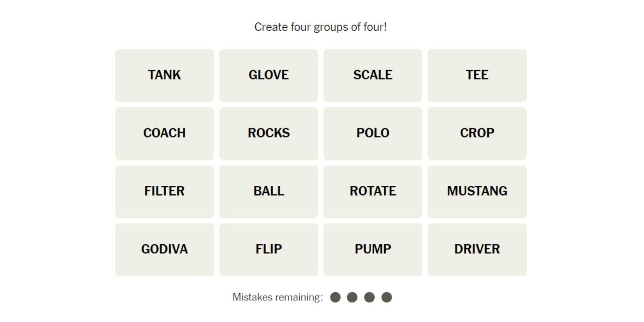
Task: Choose the SCALE tile
Action: click(373, 75)
